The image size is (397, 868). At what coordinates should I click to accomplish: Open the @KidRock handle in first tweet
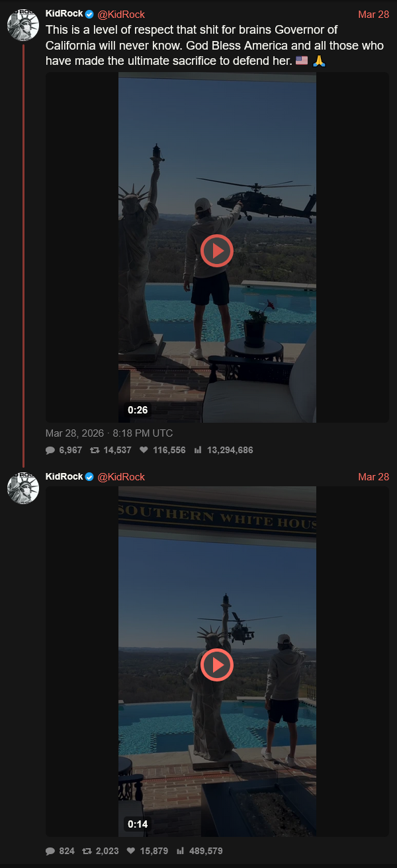coord(121,15)
